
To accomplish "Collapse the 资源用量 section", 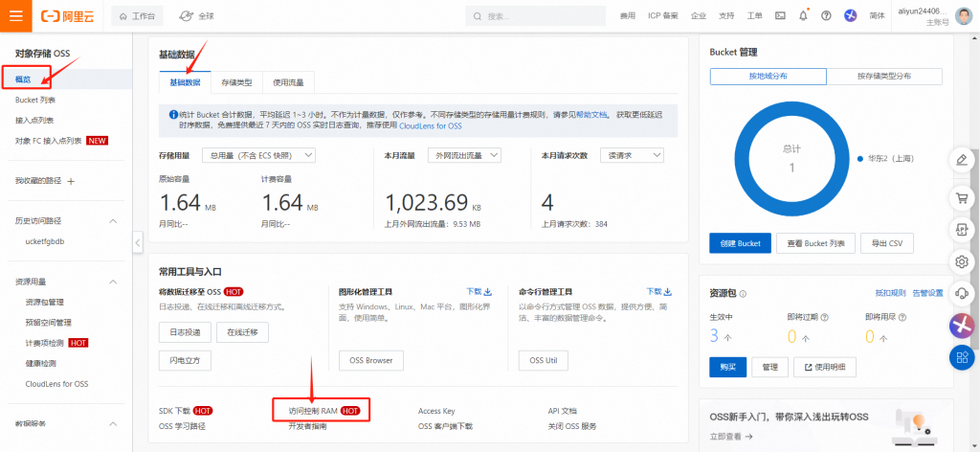I will 113,282.
